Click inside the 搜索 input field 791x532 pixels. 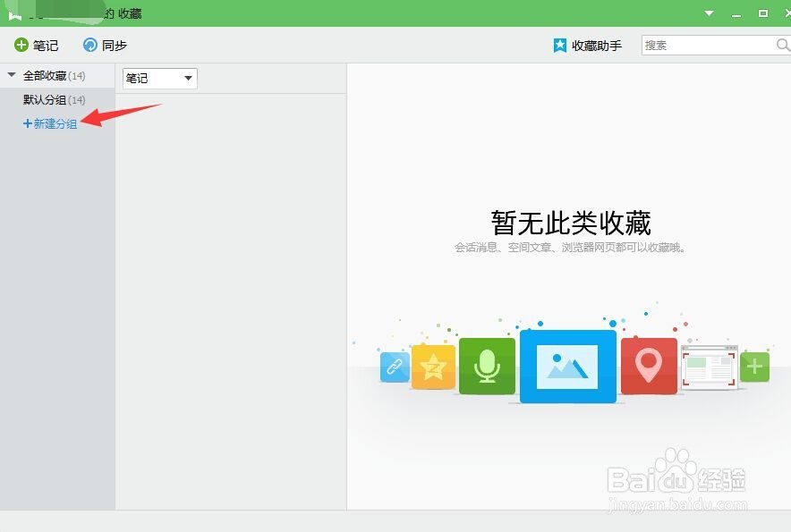coord(707,44)
